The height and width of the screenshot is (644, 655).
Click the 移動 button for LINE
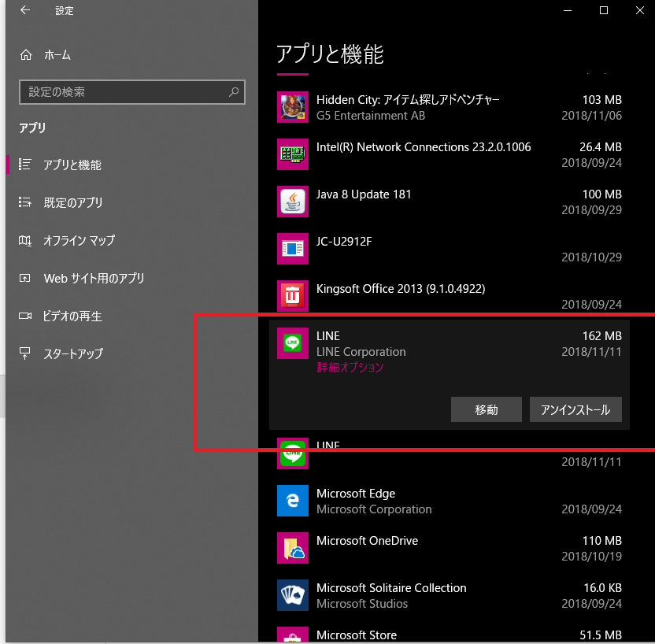pyautogui.click(x=487, y=409)
